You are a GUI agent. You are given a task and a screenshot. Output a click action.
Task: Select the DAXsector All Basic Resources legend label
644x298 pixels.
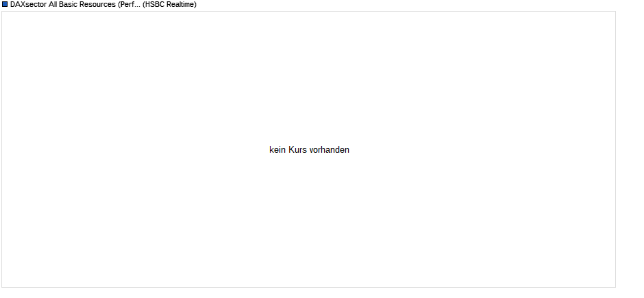(103, 5)
